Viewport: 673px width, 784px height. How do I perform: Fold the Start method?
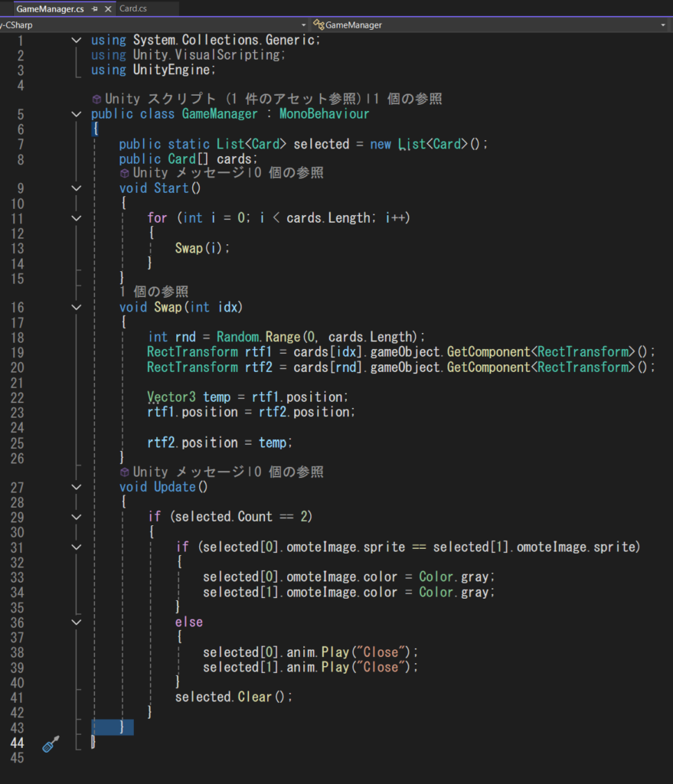click(76, 188)
